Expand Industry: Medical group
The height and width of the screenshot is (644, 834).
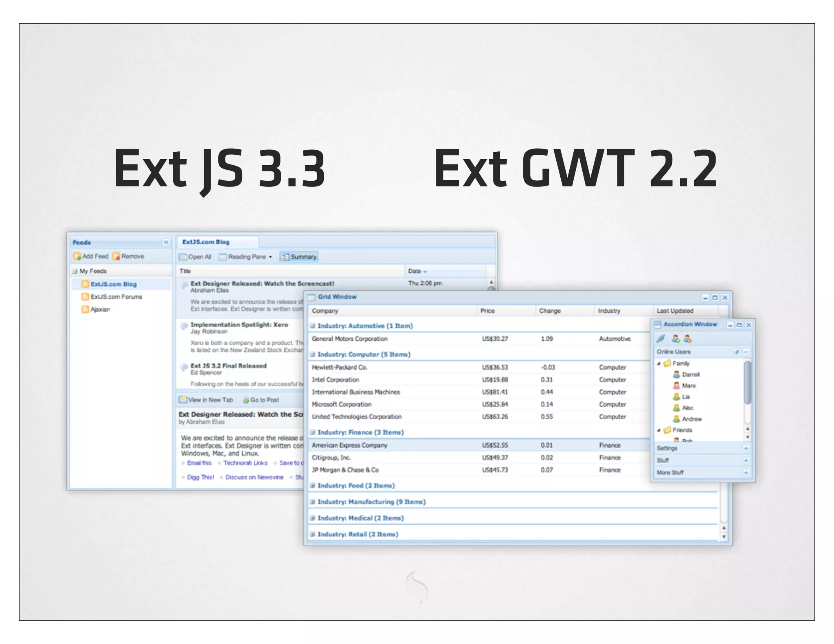pos(312,518)
